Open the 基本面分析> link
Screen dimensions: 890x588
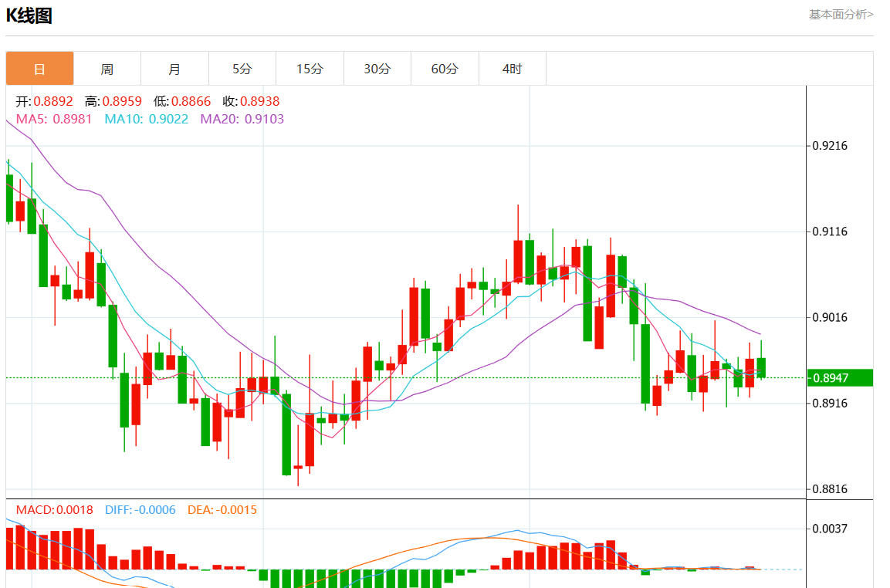pyautogui.click(x=841, y=14)
